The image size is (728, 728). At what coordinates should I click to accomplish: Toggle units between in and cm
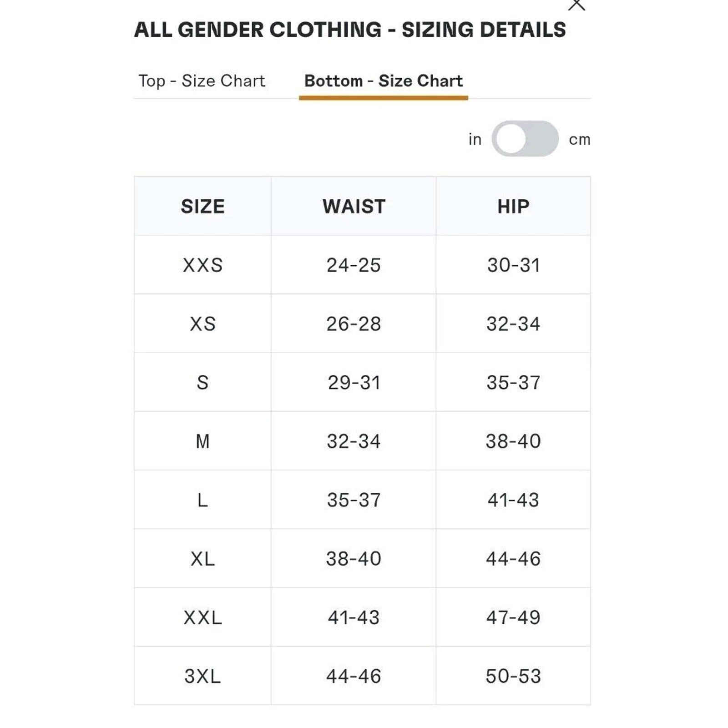coord(525,139)
